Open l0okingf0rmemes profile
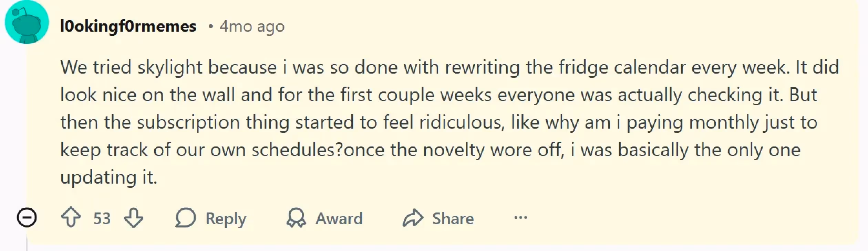This screenshot has height=251, width=868. click(128, 26)
